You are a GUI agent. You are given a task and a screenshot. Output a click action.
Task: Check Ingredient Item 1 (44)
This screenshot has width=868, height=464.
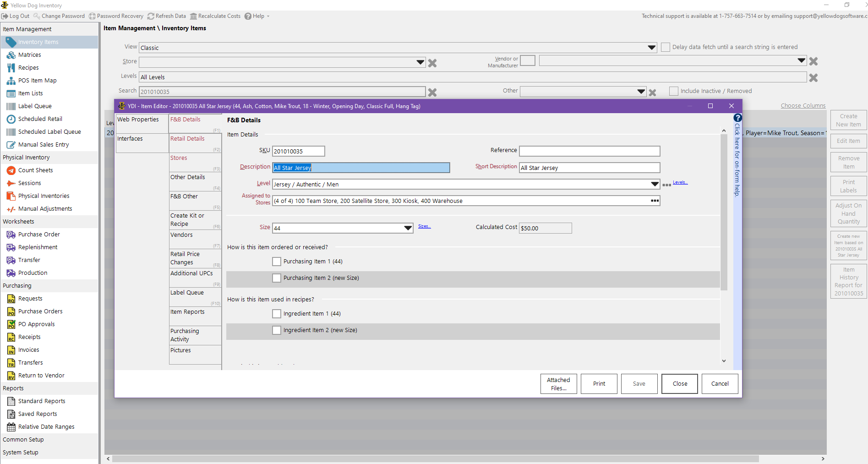click(x=277, y=314)
